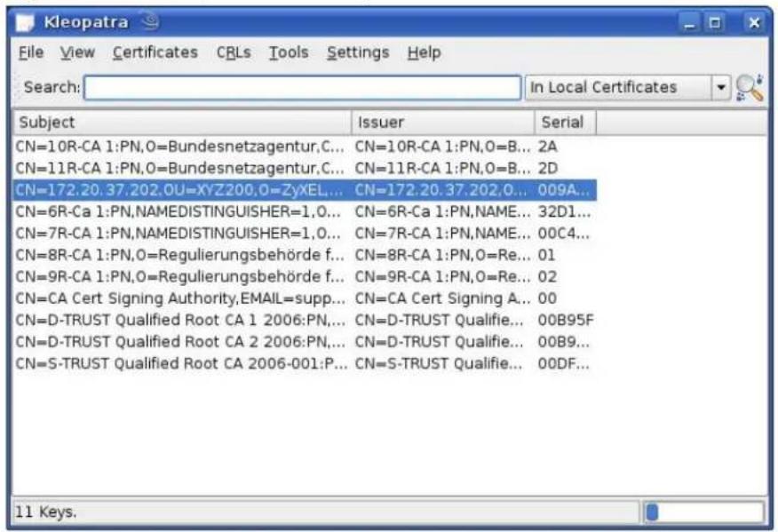This screenshot has width=778, height=532.
Task: Open the Help menu
Action: (x=424, y=52)
